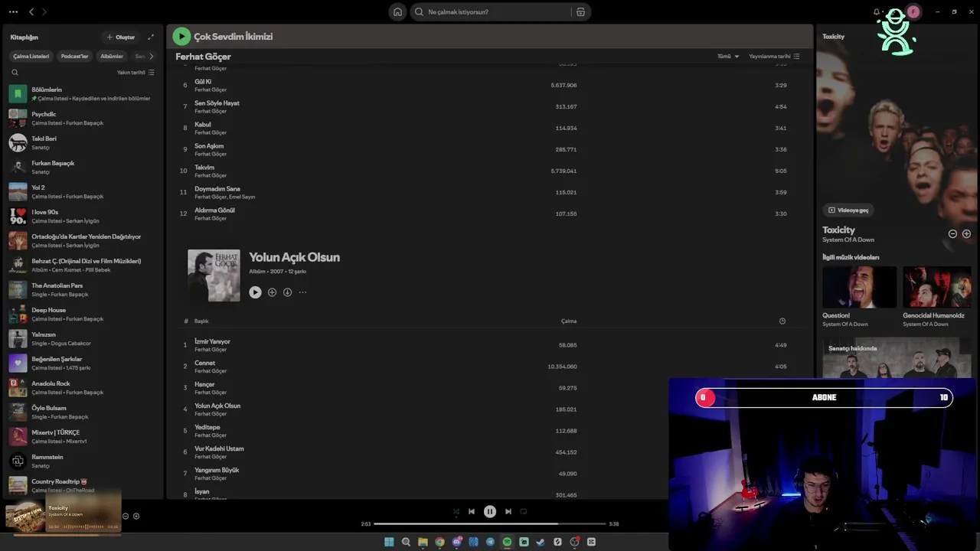
Task: Sort tracks by Çalma column
Action: 569,321
